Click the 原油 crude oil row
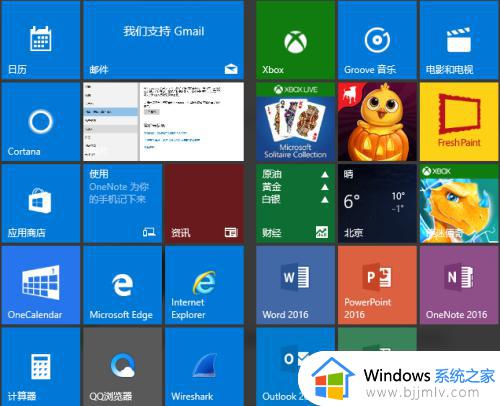Image resolution: width=500 pixels, height=406 pixels. [295, 174]
